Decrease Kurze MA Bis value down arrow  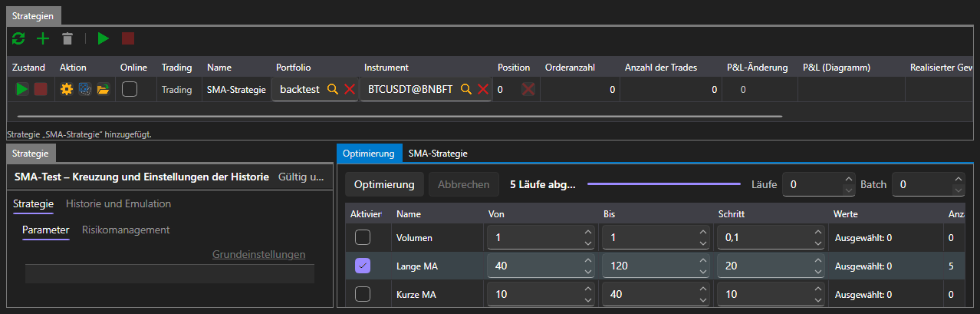702,299
